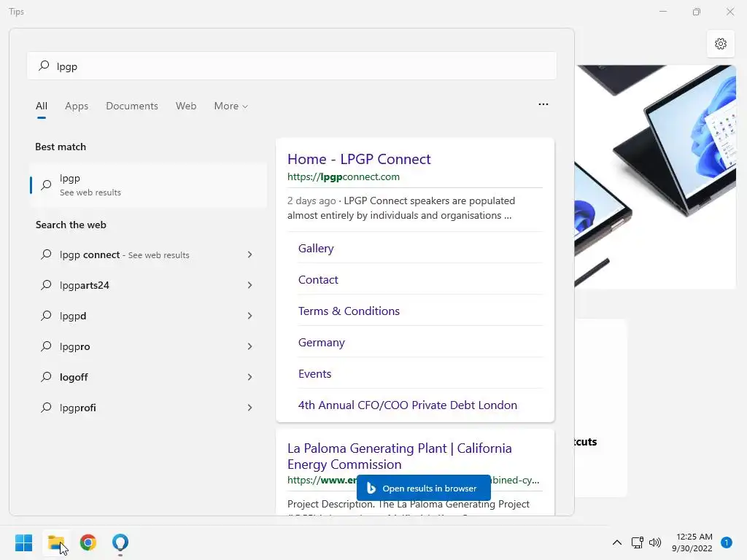Open the Windows Start menu
This screenshot has width=747, height=560.
click(x=23, y=542)
